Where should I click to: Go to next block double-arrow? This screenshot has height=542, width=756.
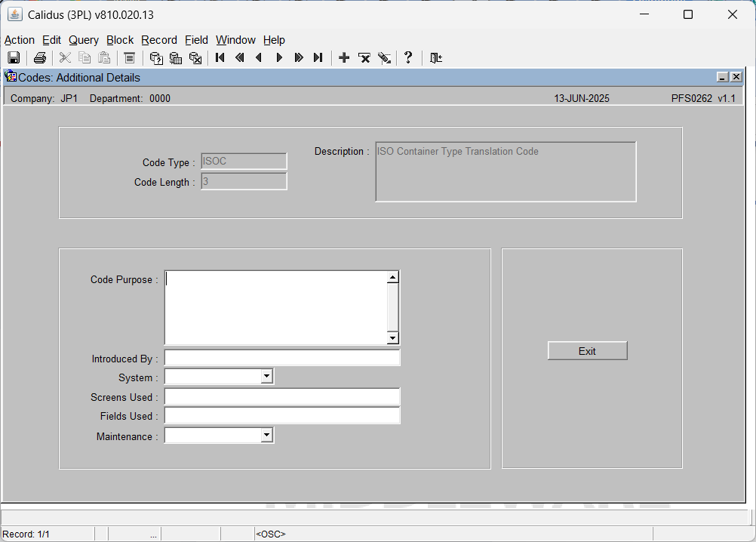299,58
